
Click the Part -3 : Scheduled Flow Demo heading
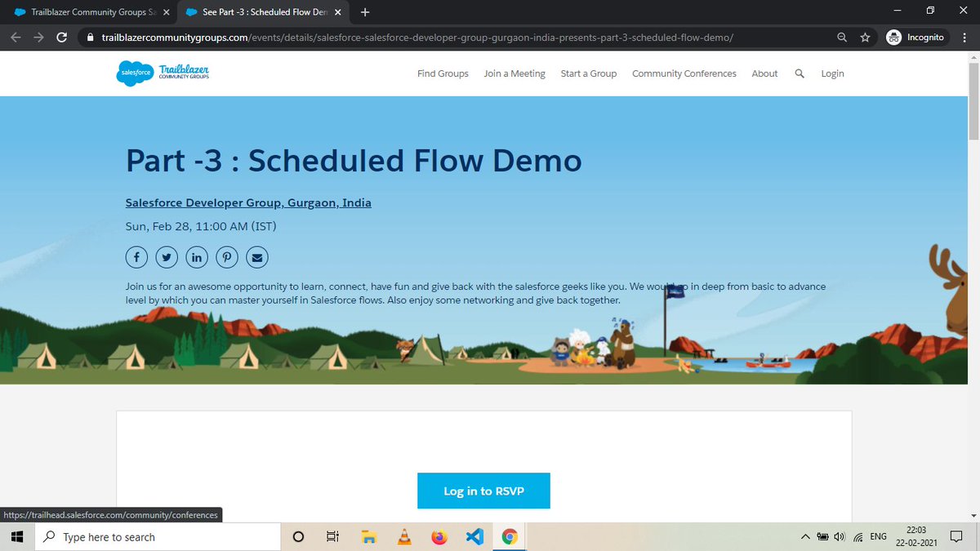tap(354, 160)
